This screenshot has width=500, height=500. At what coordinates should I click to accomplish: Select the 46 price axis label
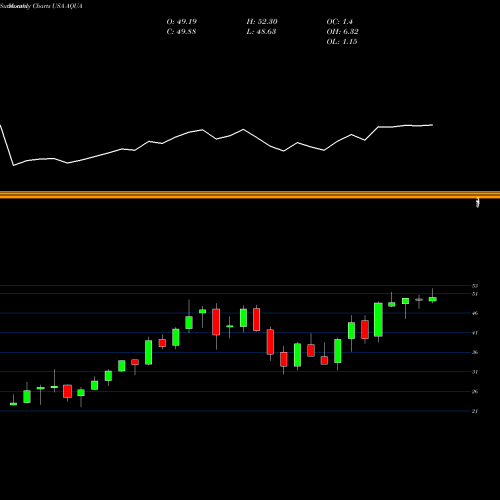tap(475, 313)
